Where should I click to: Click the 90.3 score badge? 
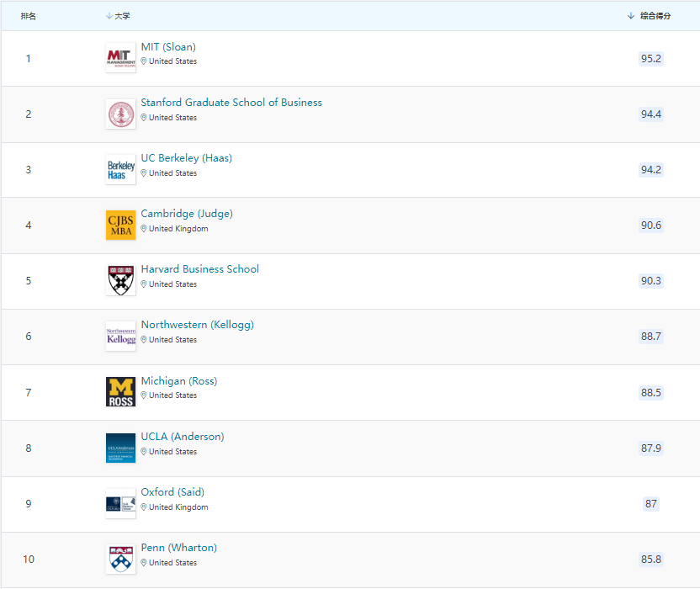[651, 281]
